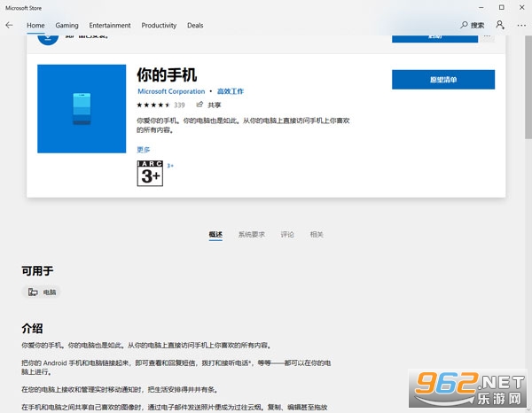Select the 评论 reviews tab
Viewport: 532px width, 413px height.
[x=287, y=234]
